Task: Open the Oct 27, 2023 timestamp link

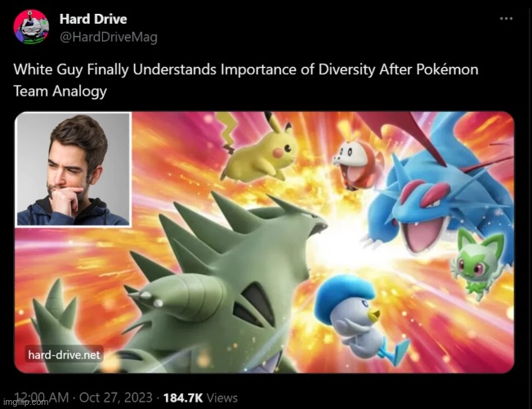Action: pyautogui.click(x=116, y=397)
